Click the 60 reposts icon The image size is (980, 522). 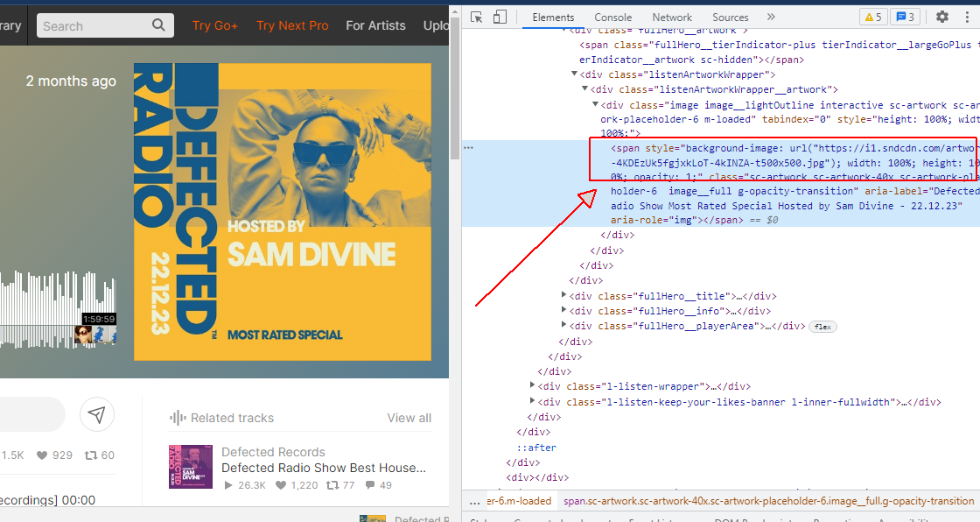91,455
